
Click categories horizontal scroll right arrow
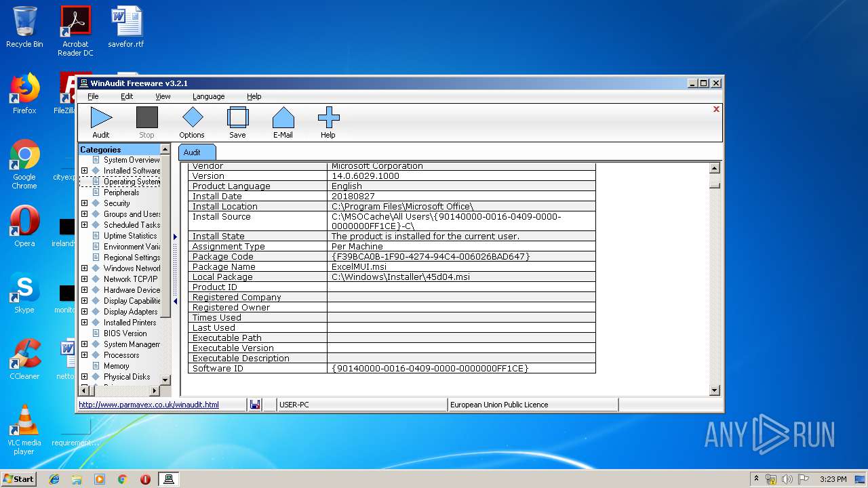click(154, 390)
